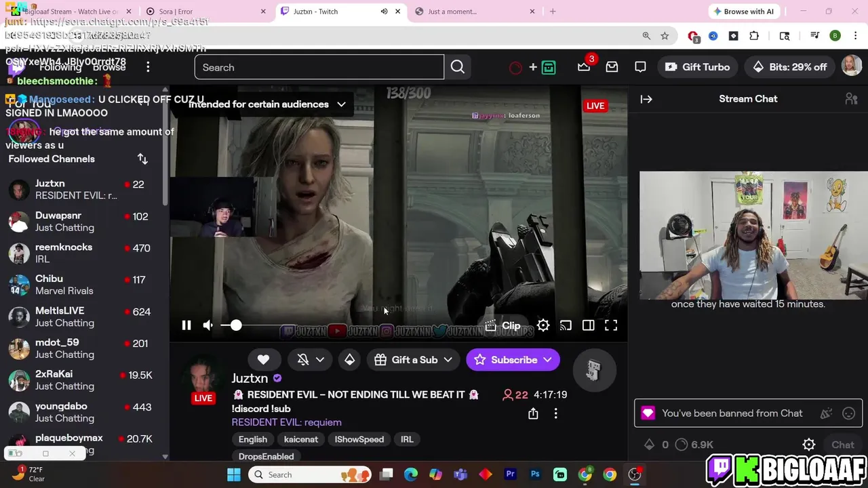This screenshot has width=868, height=488.
Task: Click the English tag
Action: point(252,439)
